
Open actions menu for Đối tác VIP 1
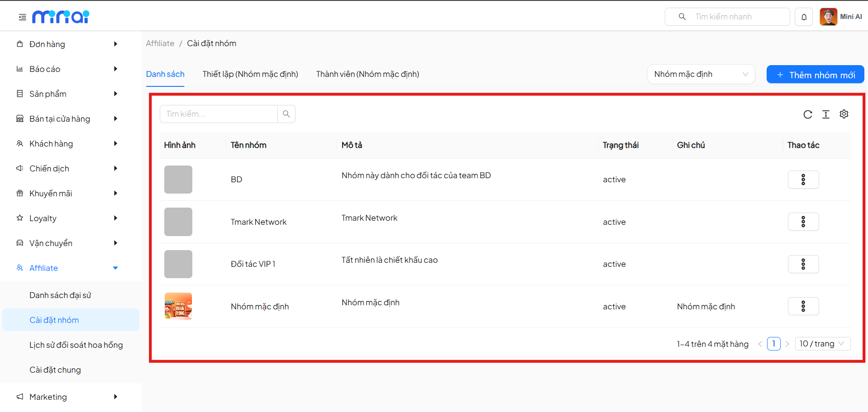point(803,264)
